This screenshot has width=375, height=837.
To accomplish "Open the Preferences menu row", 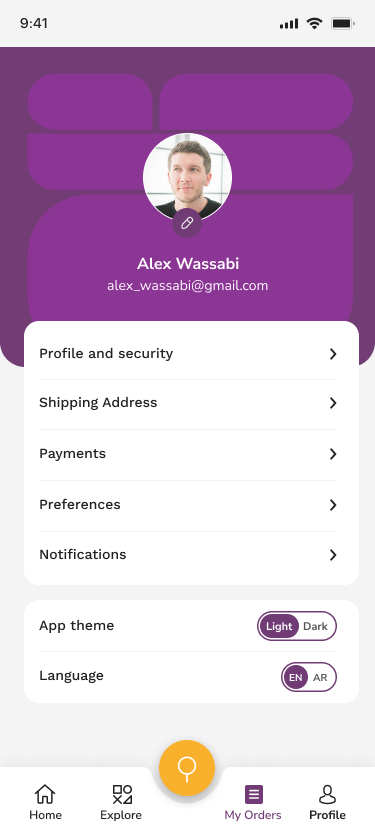I will [188, 505].
